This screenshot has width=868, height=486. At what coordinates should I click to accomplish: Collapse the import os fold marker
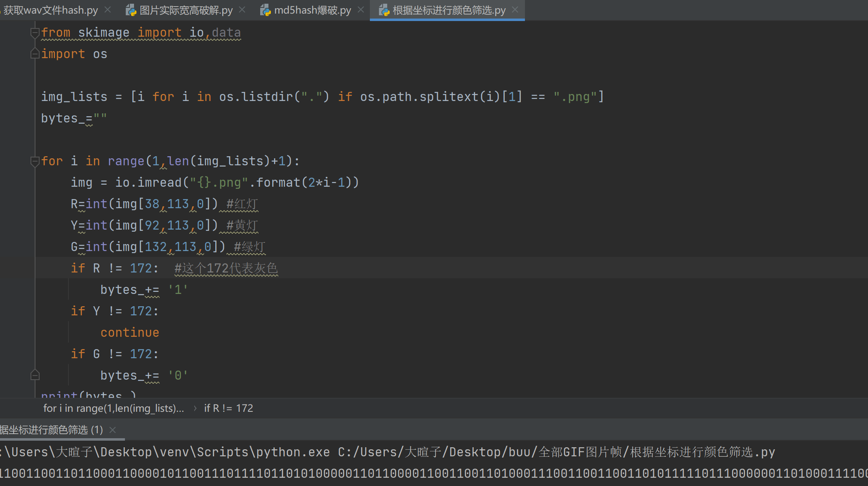(35, 54)
